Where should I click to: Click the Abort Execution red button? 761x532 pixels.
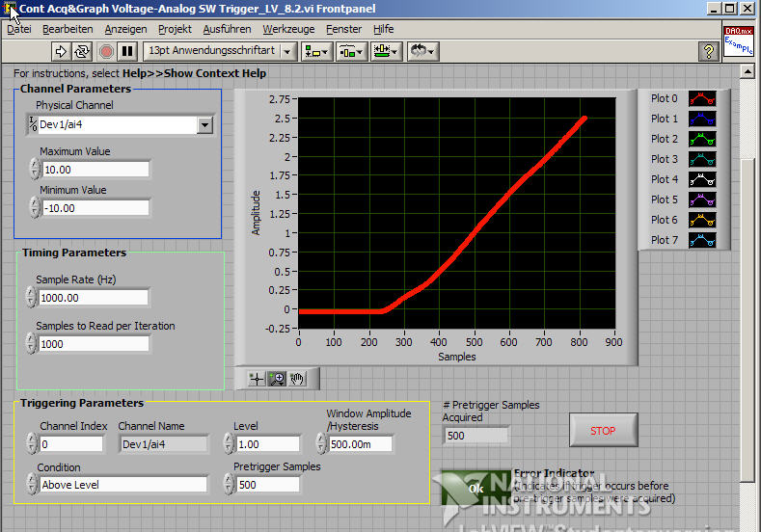(106, 51)
